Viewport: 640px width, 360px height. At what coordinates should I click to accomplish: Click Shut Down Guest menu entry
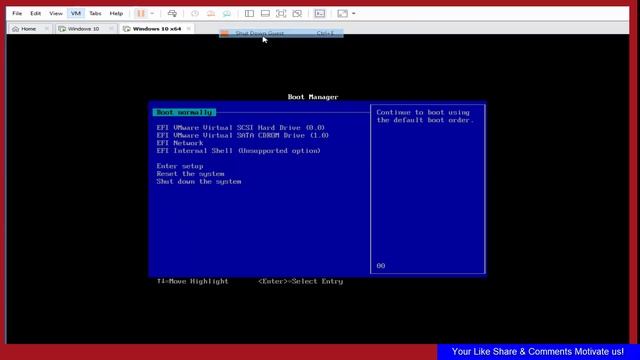(281, 33)
